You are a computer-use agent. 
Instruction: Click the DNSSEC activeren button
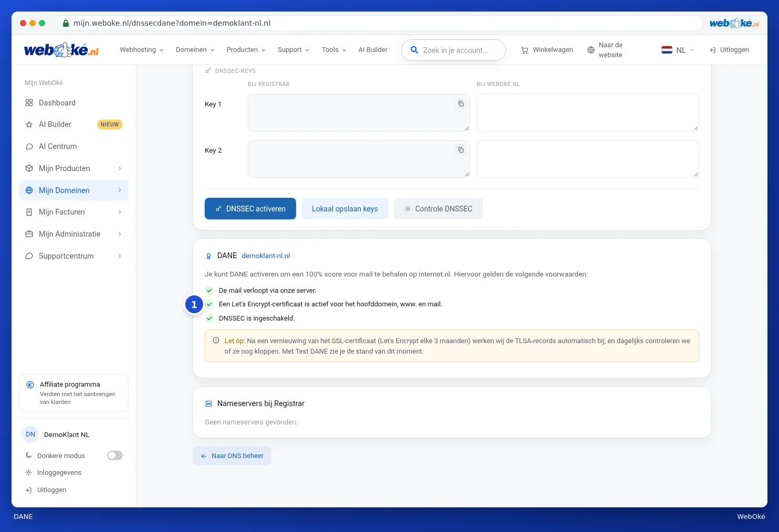[x=250, y=209]
